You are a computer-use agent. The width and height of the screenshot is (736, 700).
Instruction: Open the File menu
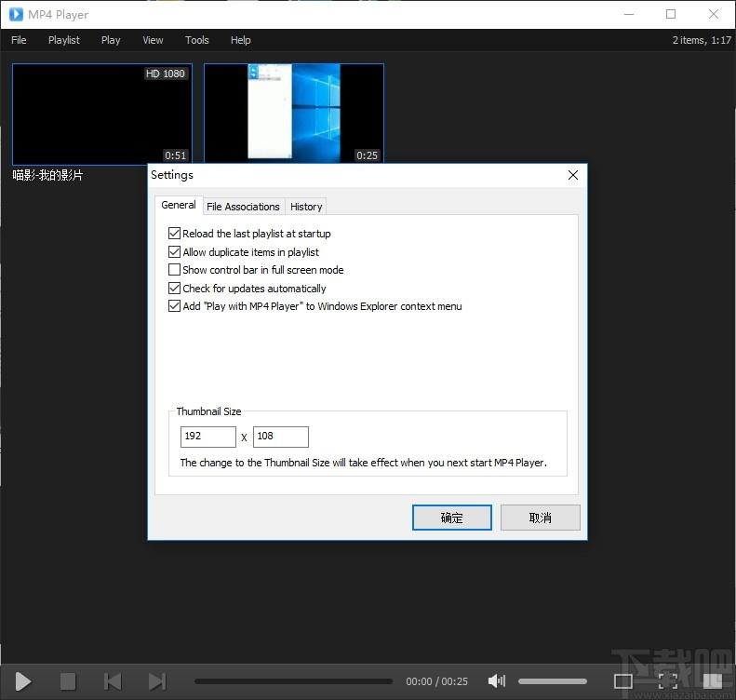click(x=19, y=40)
